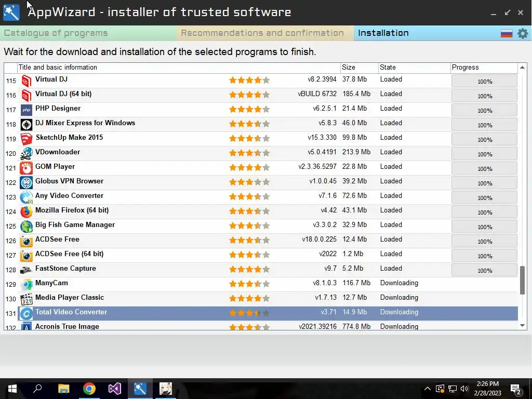Open the volume control in system tray

coord(465,389)
